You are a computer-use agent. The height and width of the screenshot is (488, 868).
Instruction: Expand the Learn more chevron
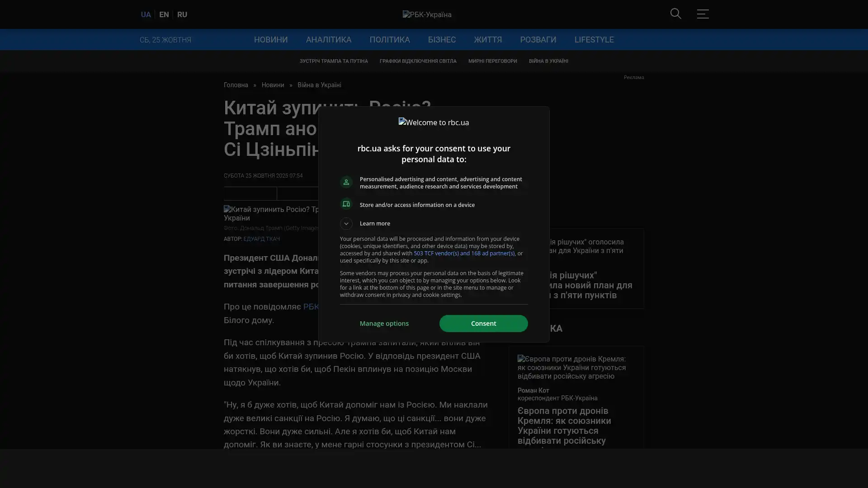pyautogui.click(x=346, y=223)
